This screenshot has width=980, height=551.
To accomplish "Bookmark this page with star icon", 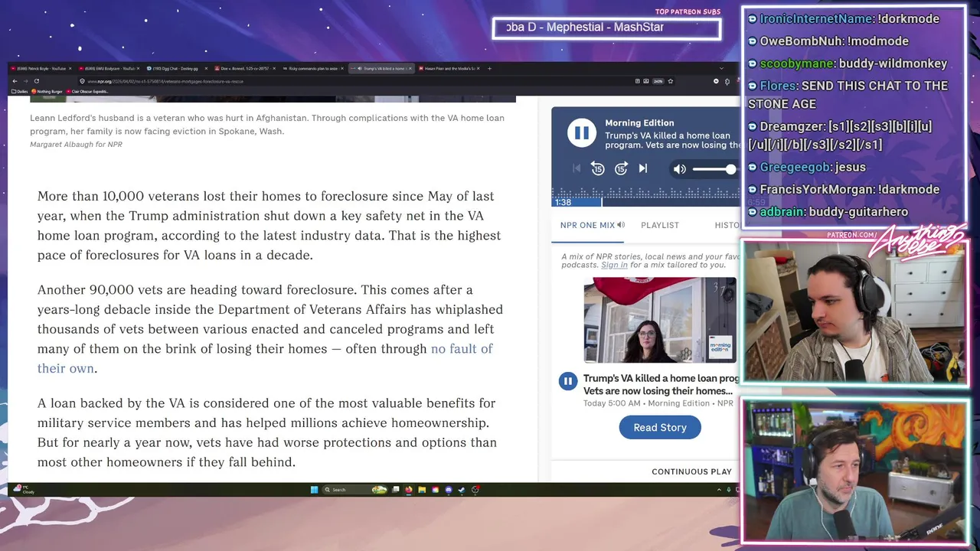I will pyautogui.click(x=671, y=81).
